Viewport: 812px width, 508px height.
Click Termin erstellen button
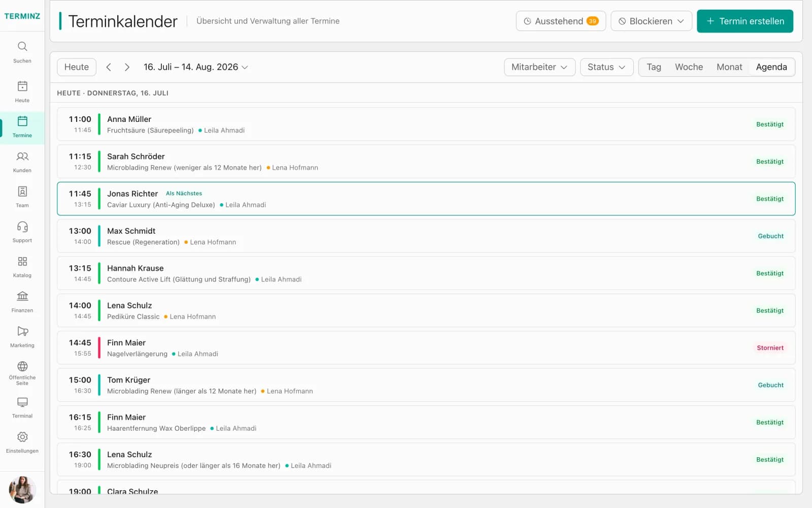745,21
